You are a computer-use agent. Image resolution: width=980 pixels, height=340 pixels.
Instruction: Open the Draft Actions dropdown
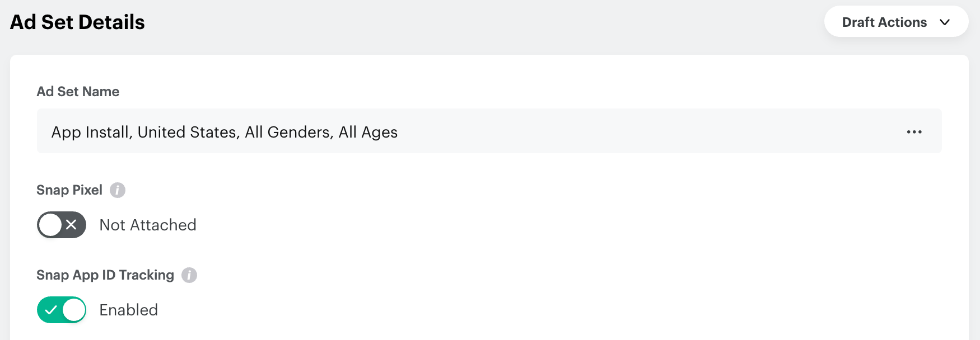pyautogui.click(x=896, y=22)
